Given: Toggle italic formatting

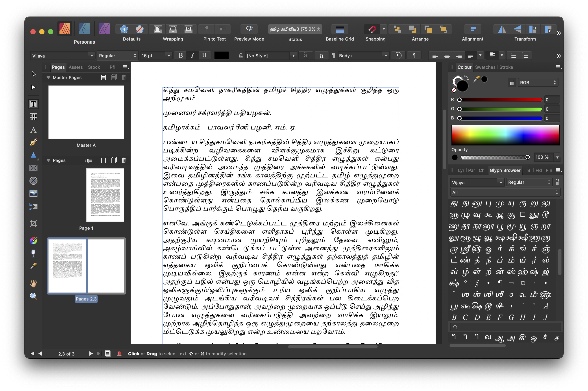Looking at the screenshot, I should coord(192,55).
